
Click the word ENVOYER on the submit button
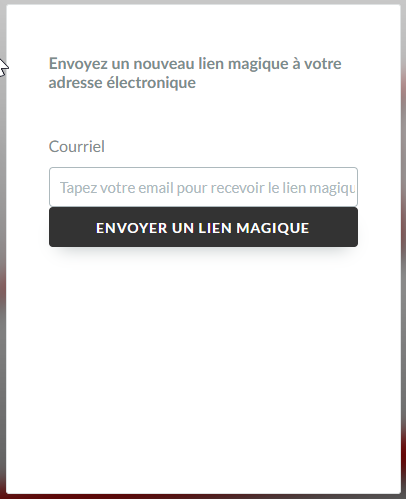(x=132, y=228)
